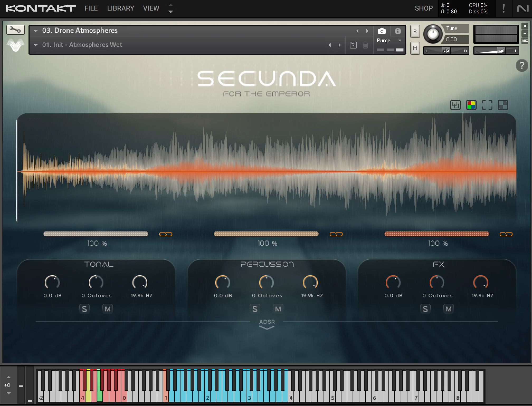
Task: Click the plus volume icon
Action: (x=515, y=51)
